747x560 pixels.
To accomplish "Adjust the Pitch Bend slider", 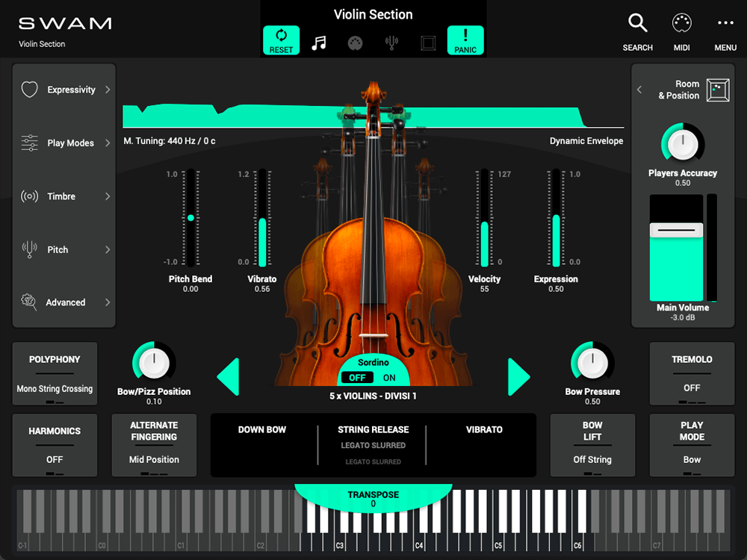I will click(190, 217).
